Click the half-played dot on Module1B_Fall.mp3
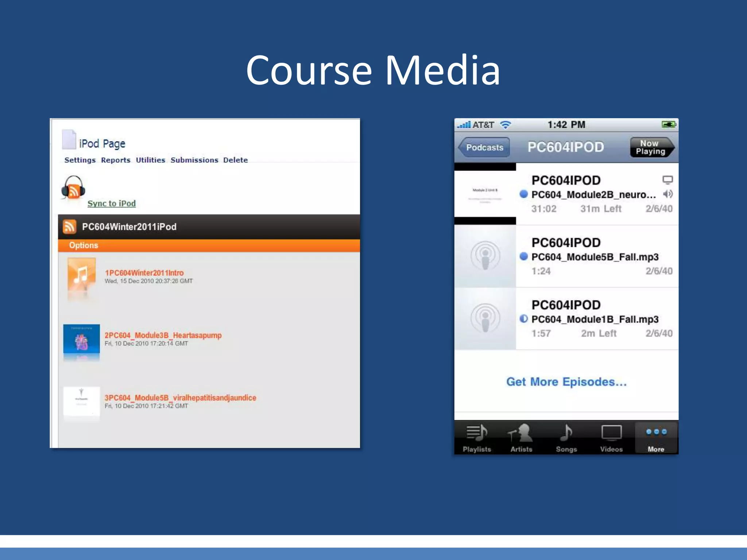Image resolution: width=747 pixels, height=560 pixels. 524,319
